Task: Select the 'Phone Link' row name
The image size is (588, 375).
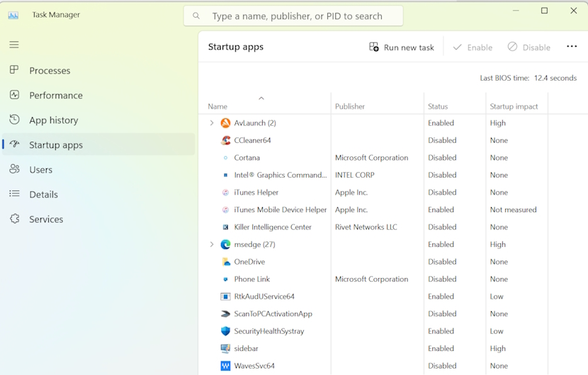Action: 252,279
